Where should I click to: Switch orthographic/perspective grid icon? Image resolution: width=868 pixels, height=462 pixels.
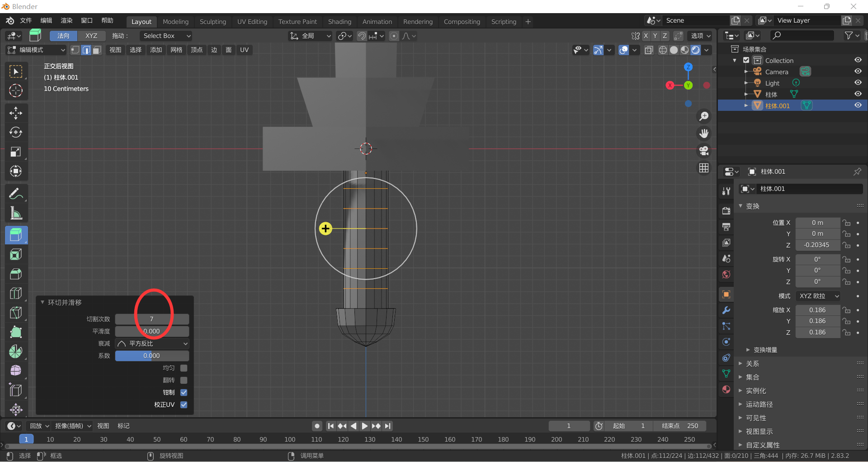[x=704, y=168]
